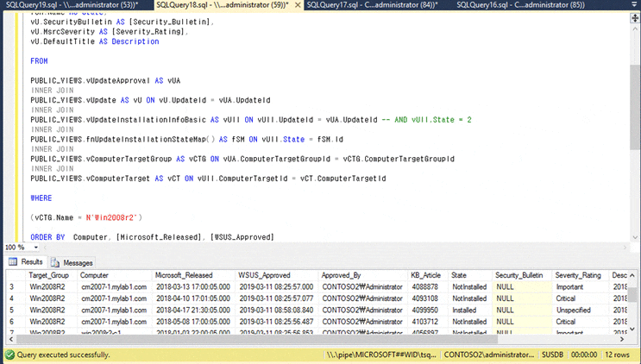Place cursor on the FROM keyword
This screenshot has width=641, height=364.
pos(39,61)
